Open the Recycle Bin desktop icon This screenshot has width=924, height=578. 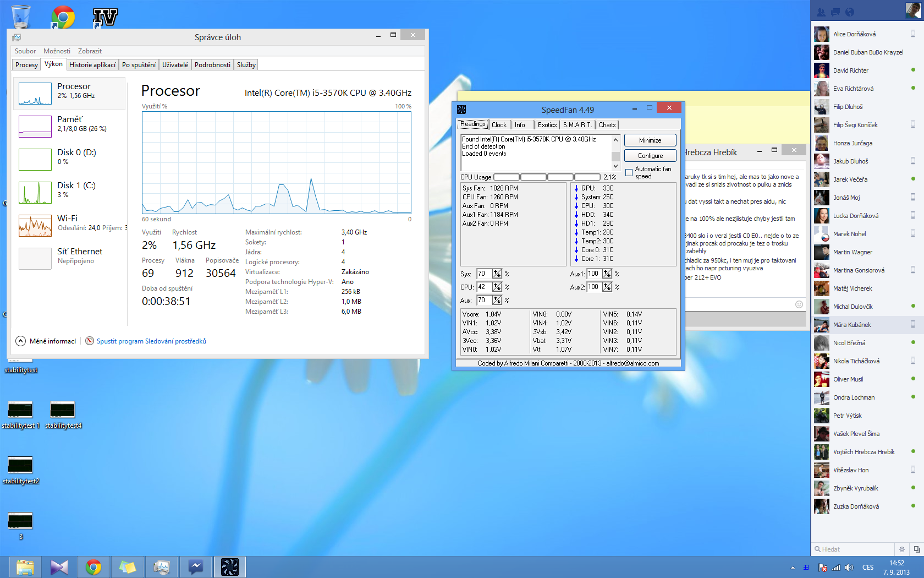[x=21, y=17]
